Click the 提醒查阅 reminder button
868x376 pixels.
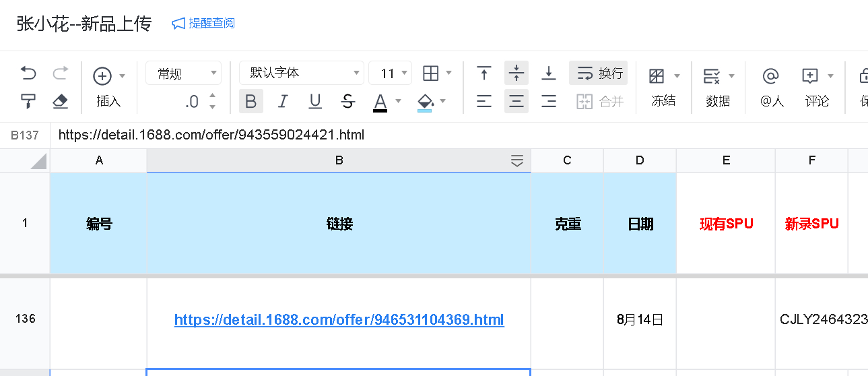[x=204, y=24]
